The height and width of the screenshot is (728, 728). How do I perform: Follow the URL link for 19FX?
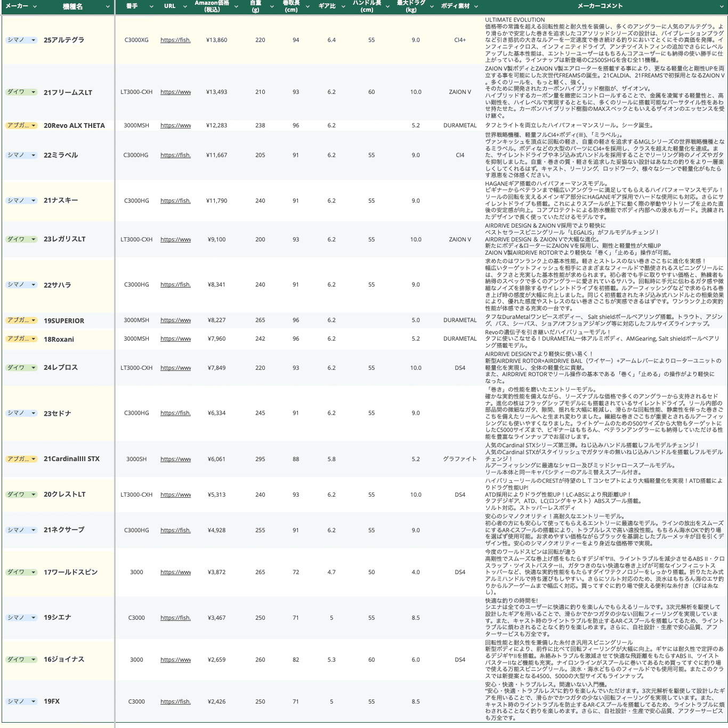click(175, 702)
